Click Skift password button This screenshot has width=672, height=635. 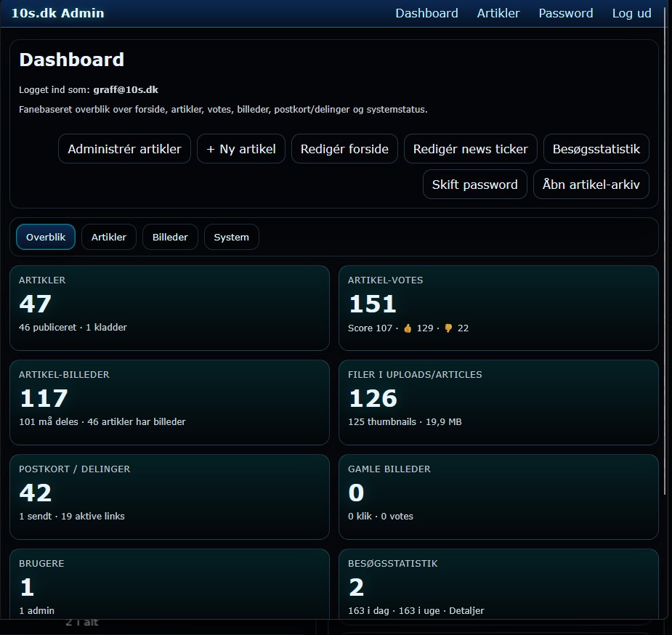coord(475,185)
